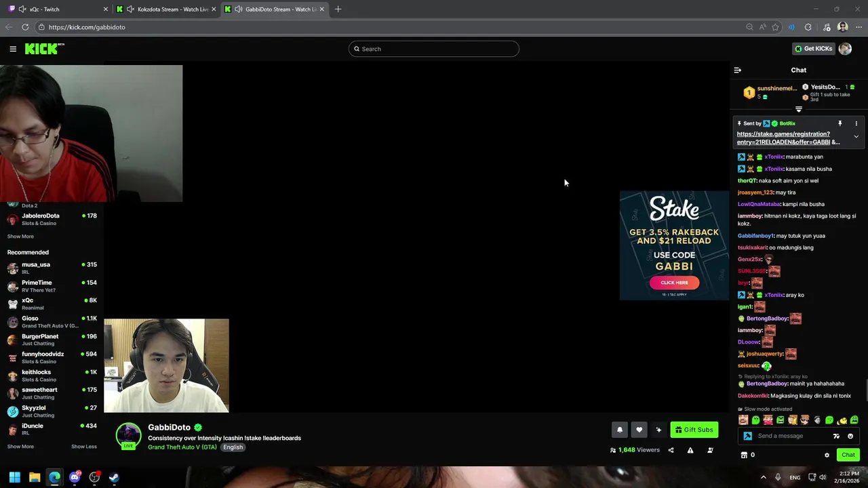868x488 pixels.
Task: Click the translate icon in chat input
Action: (x=836, y=436)
